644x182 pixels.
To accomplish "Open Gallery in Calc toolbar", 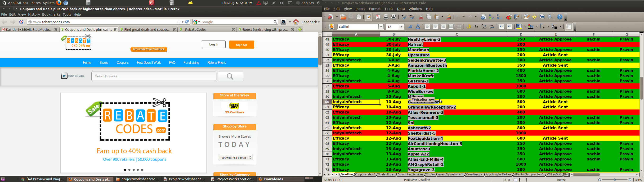I will click(542, 17).
